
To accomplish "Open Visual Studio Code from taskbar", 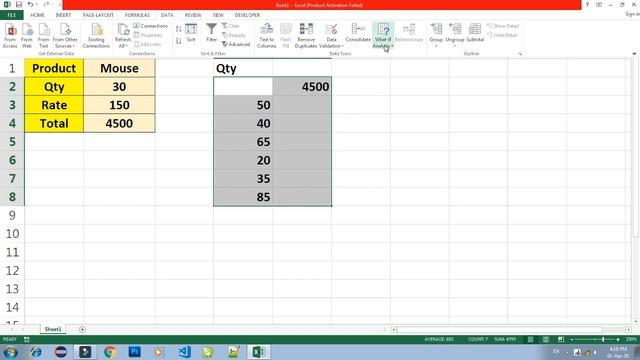I will [184, 352].
